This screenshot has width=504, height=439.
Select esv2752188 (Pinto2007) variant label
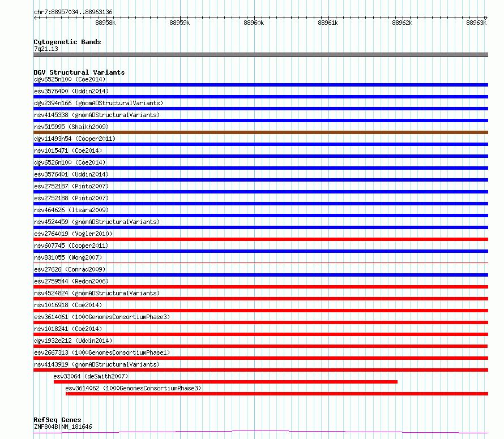tap(71, 198)
